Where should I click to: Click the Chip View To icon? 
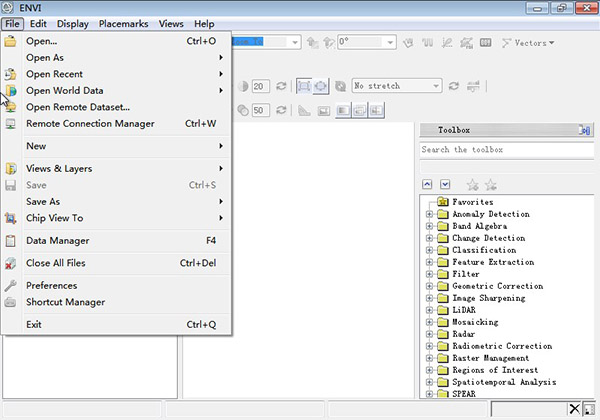click(x=10, y=218)
